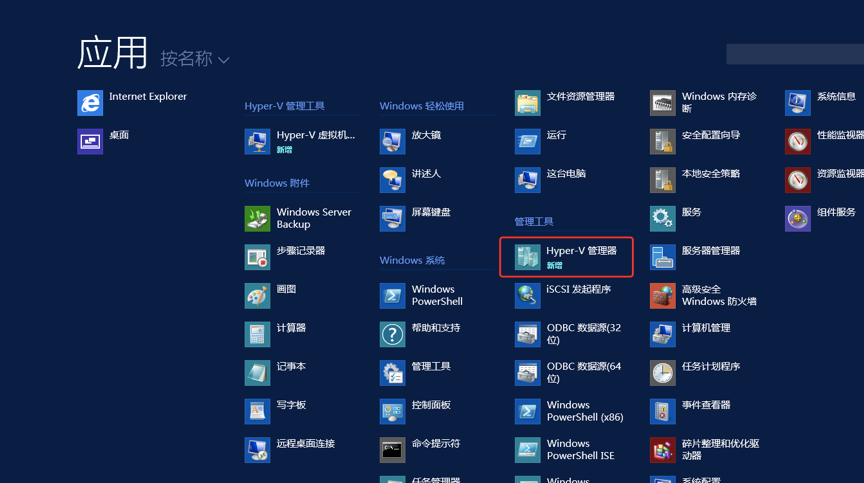The width and height of the screenshot is (864, 483).
Task: Open Windows Server Backup icon
Action: click(257, 219)
